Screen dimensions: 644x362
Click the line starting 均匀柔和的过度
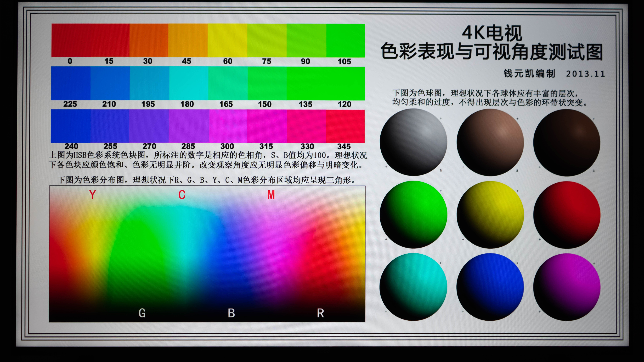[x=490, y=102]
